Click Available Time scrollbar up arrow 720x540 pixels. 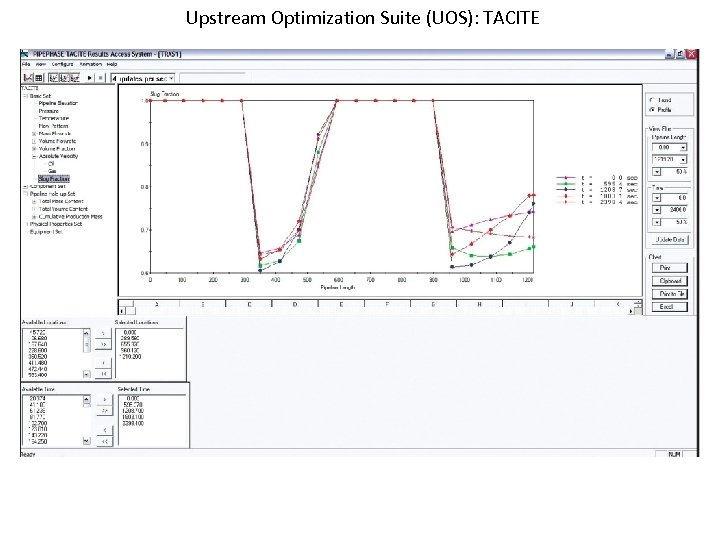pyautogui.click(x=86, y=399)
